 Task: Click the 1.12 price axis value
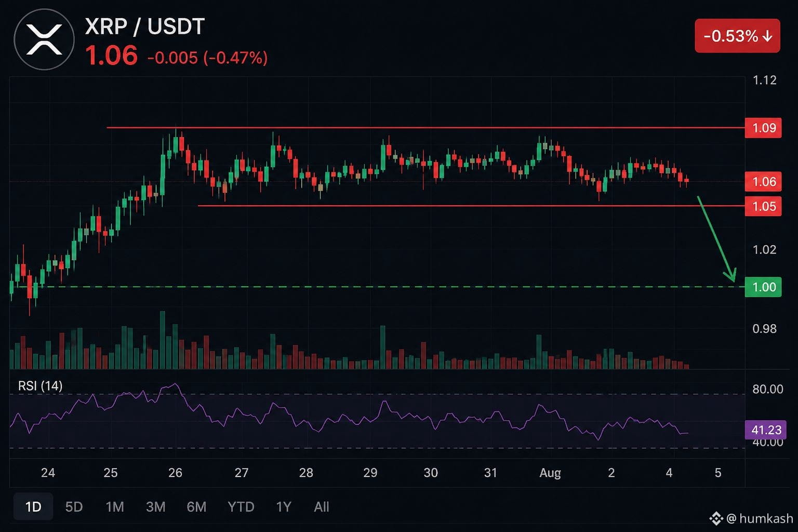764,80
